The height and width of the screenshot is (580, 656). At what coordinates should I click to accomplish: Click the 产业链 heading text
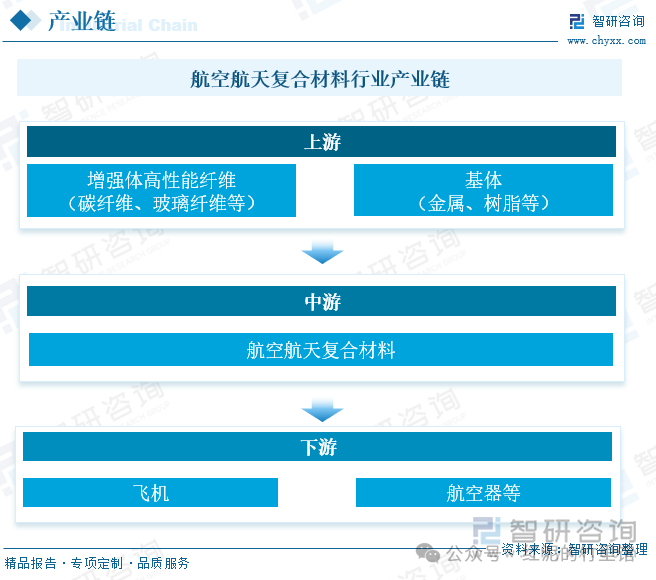tap(82, 21)
